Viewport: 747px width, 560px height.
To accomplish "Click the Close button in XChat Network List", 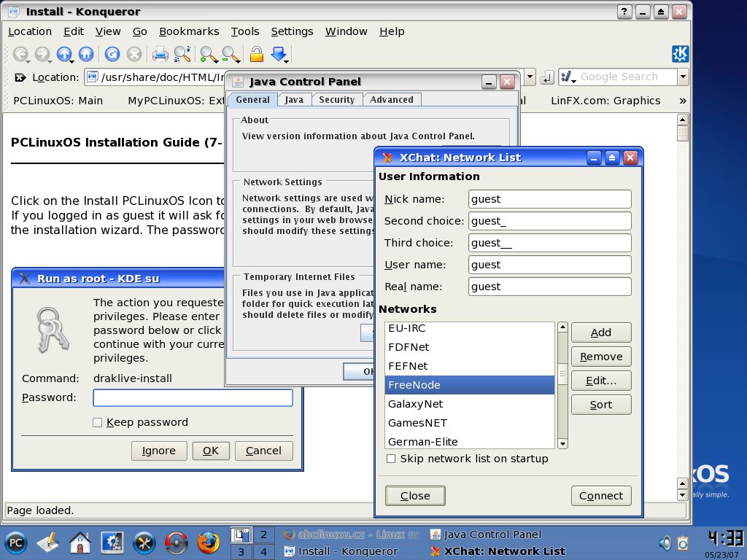I will [x=415, y=496].
